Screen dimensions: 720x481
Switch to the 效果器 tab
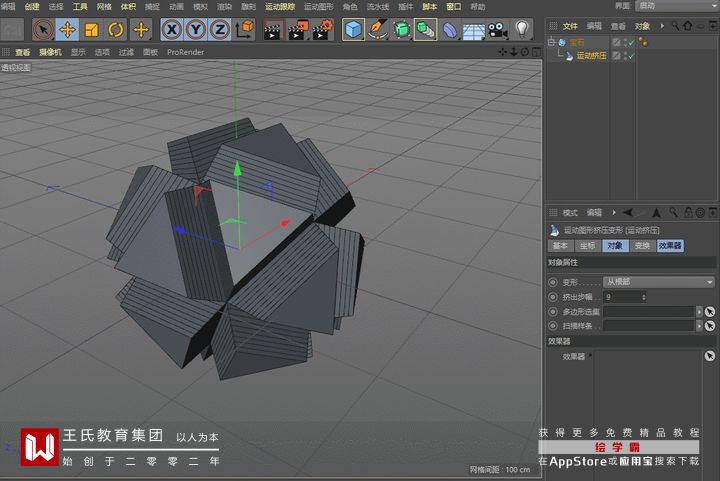pyautogui.click(x=670, y=246)
